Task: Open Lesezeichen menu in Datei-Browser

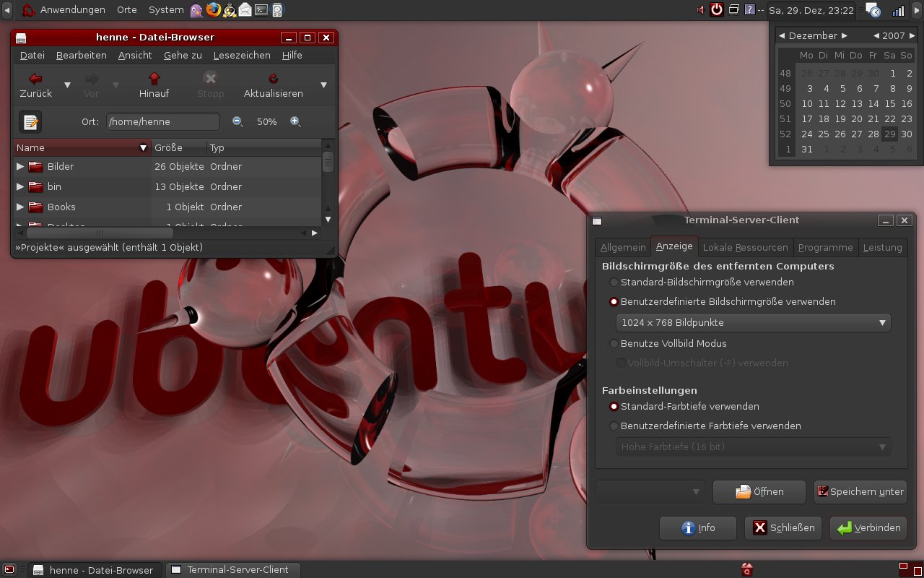Action: point(242,55)
